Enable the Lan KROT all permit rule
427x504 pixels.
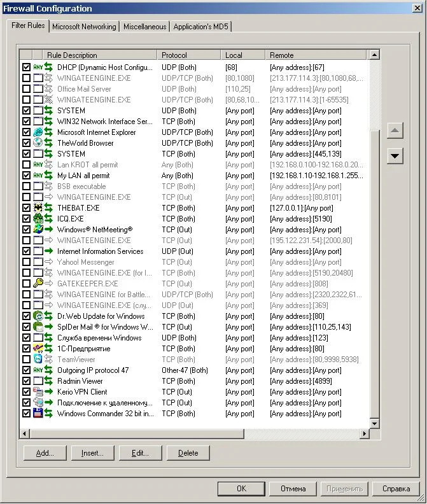pyautogui.click(x=26, y=165)
